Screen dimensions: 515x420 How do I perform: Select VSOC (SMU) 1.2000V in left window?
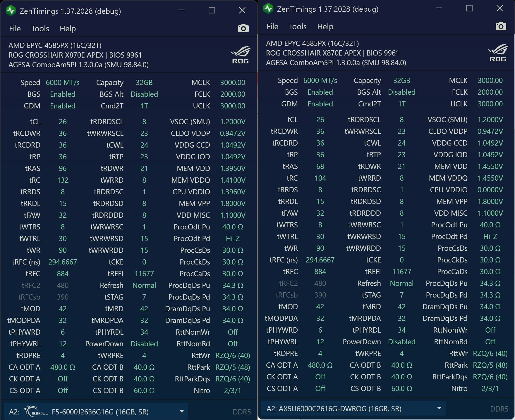point(233,122)
